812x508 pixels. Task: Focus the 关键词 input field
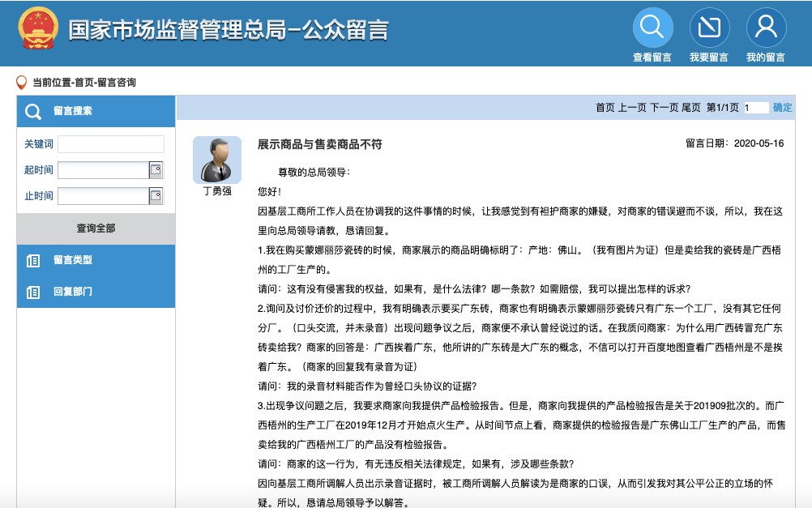111,144
